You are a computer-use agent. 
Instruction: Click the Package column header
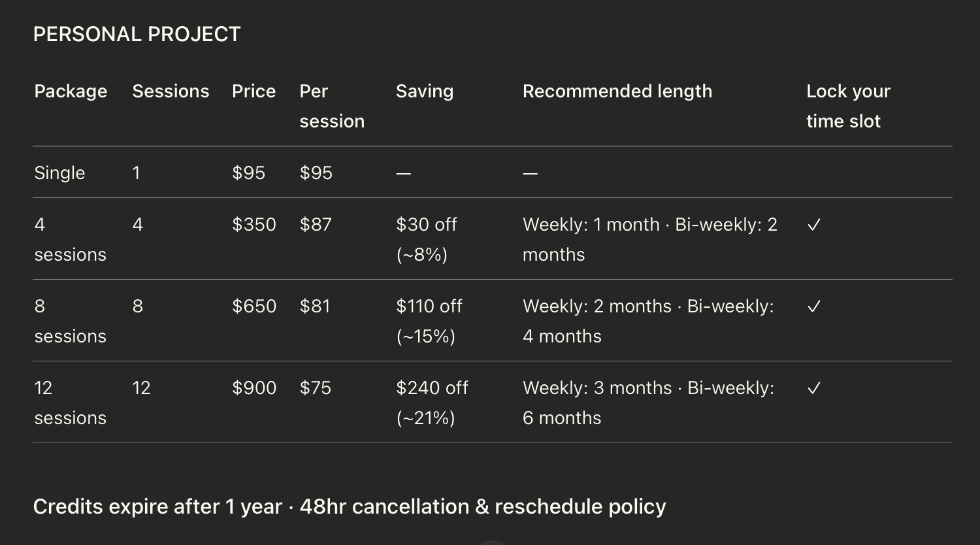point(71,91)
